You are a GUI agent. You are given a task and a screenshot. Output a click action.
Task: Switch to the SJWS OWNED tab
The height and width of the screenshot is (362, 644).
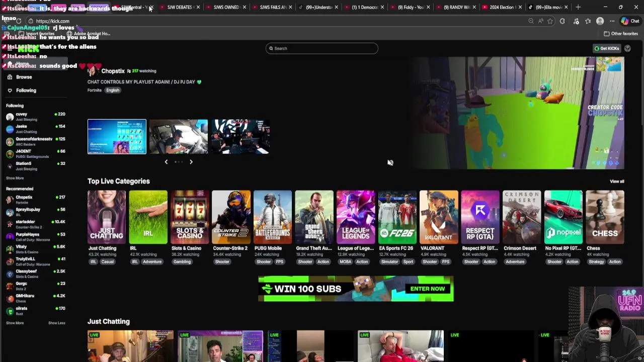coord(225,7)
